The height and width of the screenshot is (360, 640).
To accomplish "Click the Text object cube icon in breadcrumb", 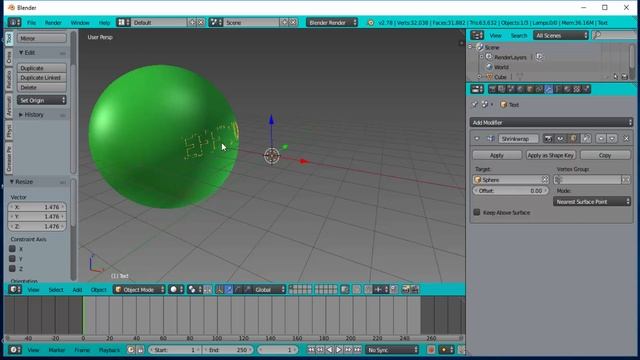I will pyautogui.click(x=503, y=105).
